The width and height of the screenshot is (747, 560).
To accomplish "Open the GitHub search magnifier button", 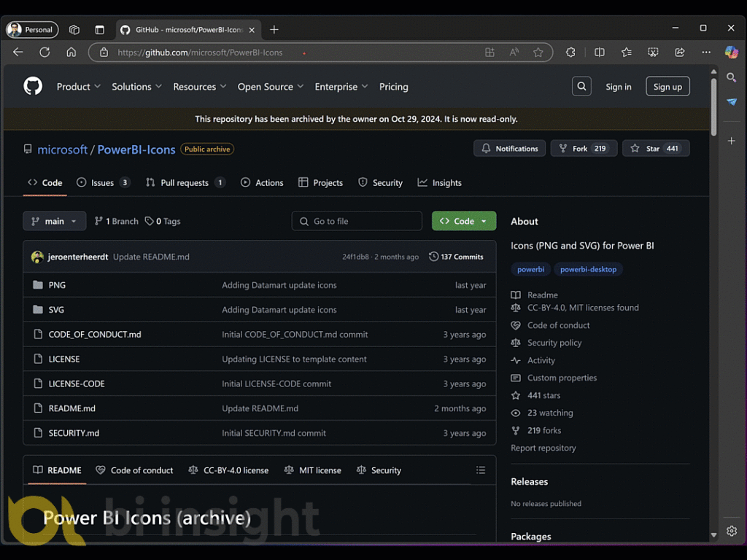I will pyautogui.click(x=581, y=86).
